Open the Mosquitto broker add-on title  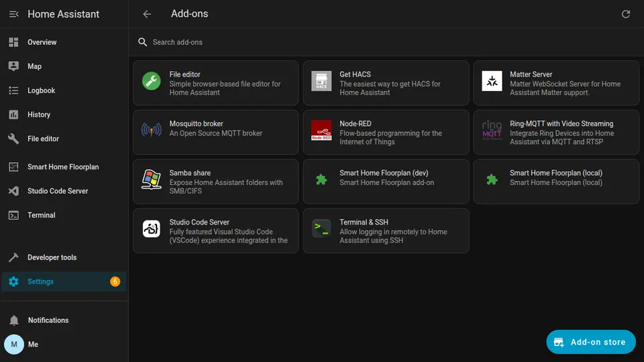coord(196,123)
